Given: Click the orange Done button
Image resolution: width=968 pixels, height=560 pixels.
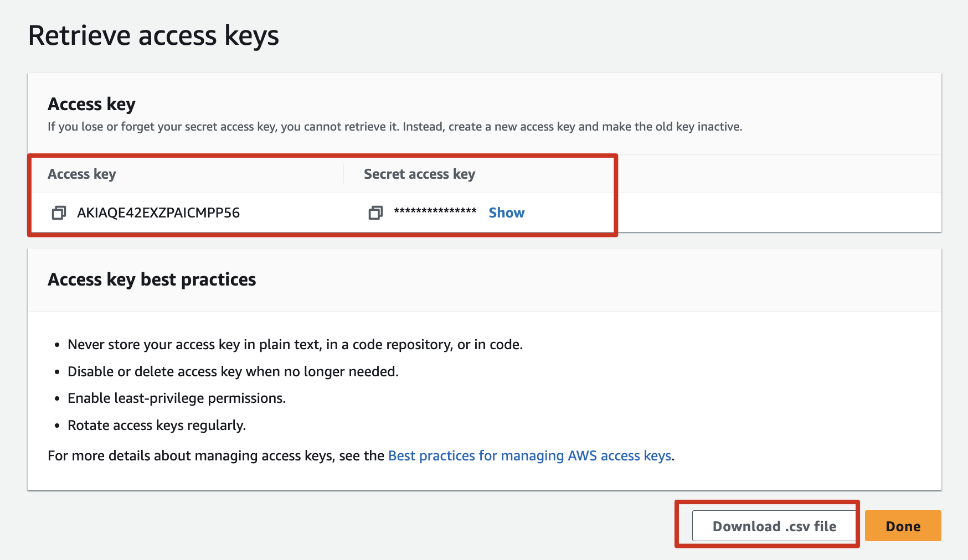Looking at the screenshot, I should point(903,526).
